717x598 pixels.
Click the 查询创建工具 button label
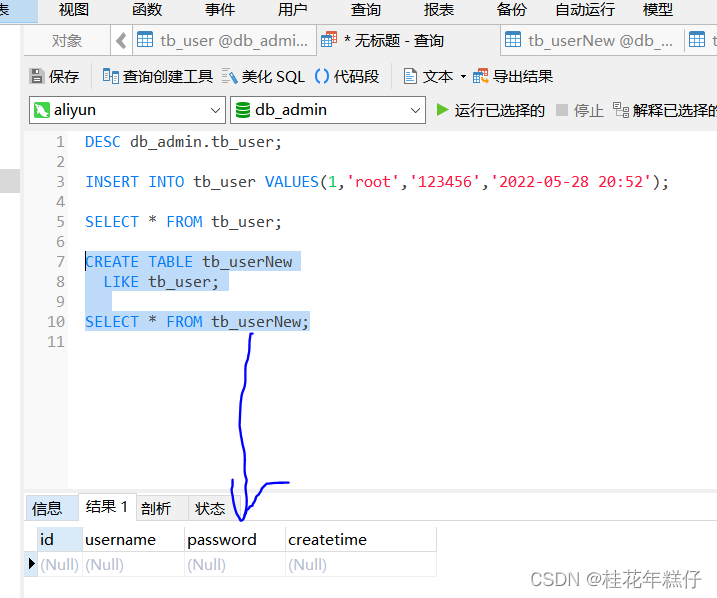168,76
